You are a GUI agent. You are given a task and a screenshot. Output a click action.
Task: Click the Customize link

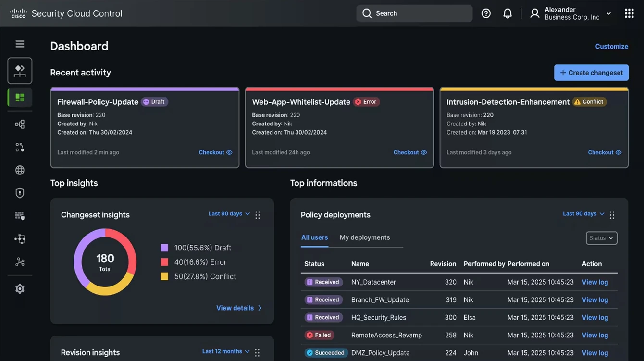coord(612,47)
